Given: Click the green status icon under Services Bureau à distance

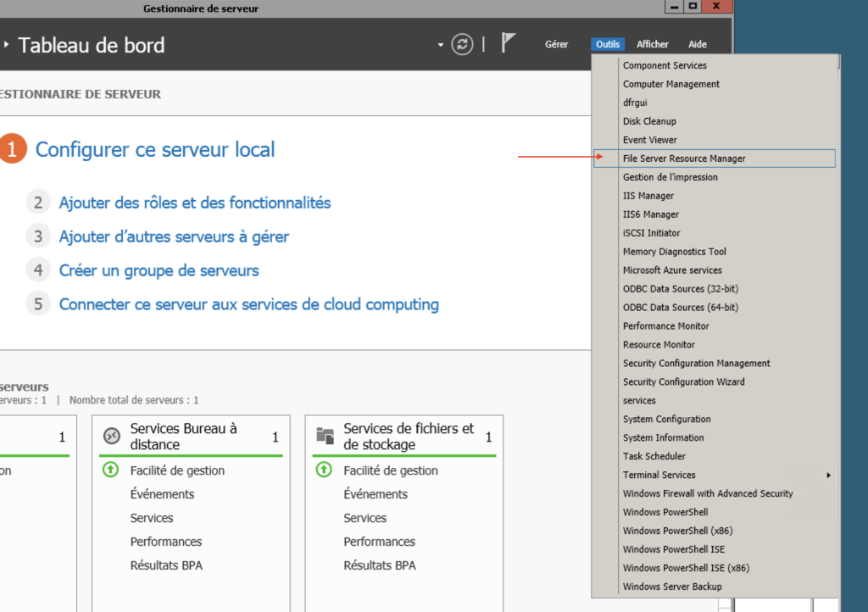Looking at the screenshot, I should click(111, 470).
